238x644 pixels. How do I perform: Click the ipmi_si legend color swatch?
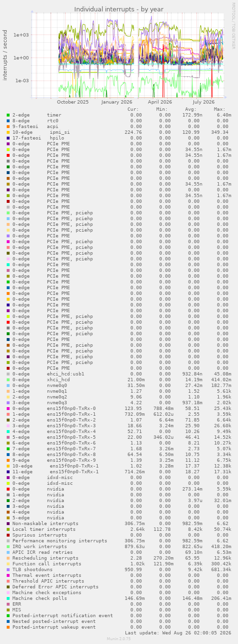click(8, 132)
